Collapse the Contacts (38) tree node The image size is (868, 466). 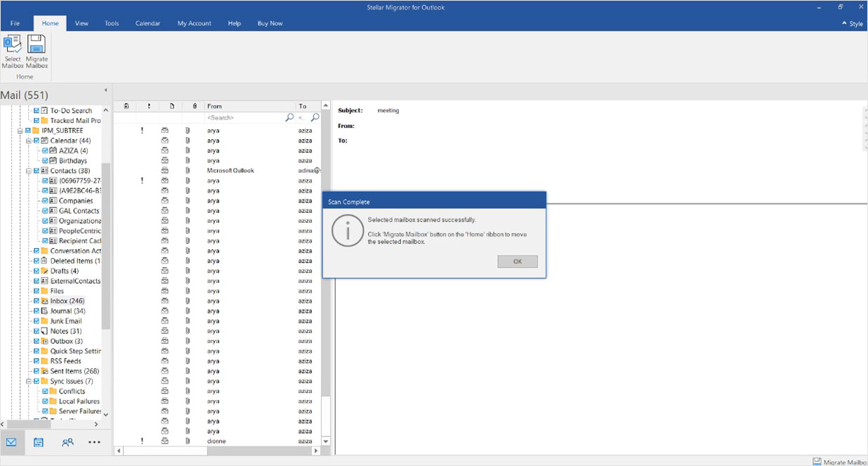(28, 171)
